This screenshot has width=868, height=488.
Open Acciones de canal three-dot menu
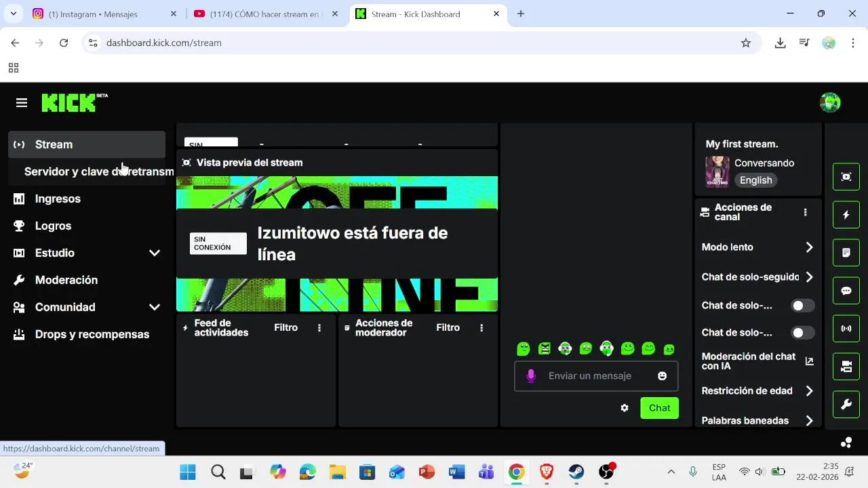805,212
